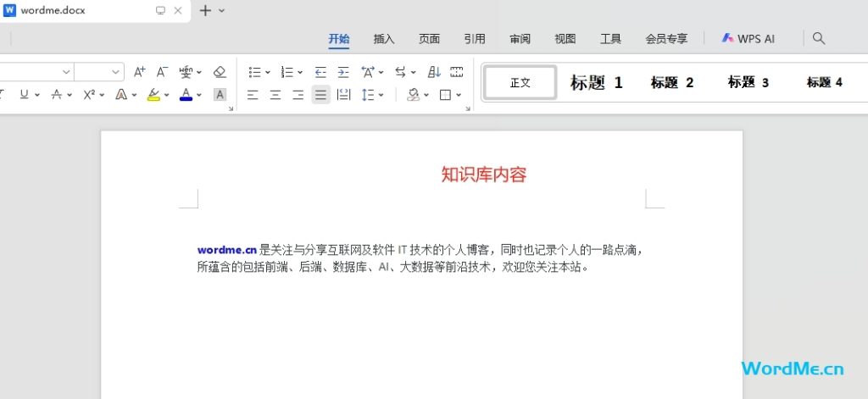Click the paragraph shading paint bucket
This screenshot has width=868, height=399.
tap(413, 95)
